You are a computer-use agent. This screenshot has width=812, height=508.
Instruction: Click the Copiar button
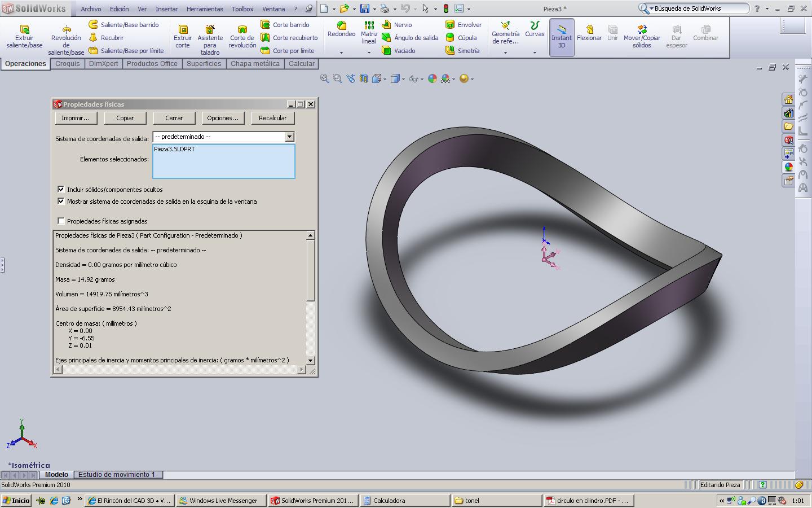pos(125,118)
